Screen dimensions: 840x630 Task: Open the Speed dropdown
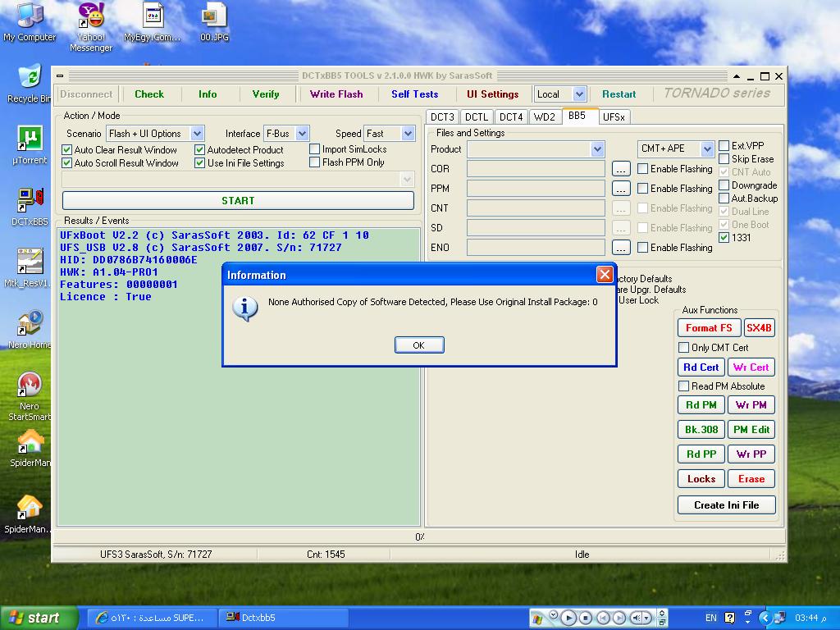(x=409, y=134)
